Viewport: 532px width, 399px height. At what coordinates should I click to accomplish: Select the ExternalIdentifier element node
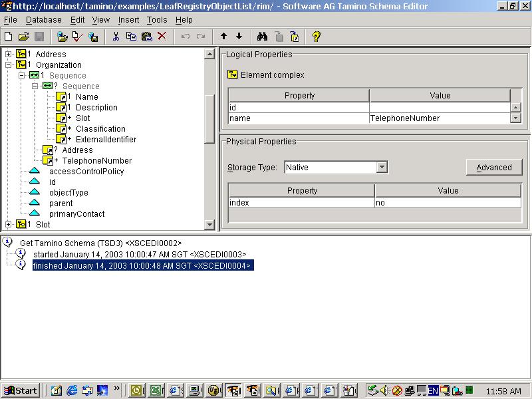(106, 140)
